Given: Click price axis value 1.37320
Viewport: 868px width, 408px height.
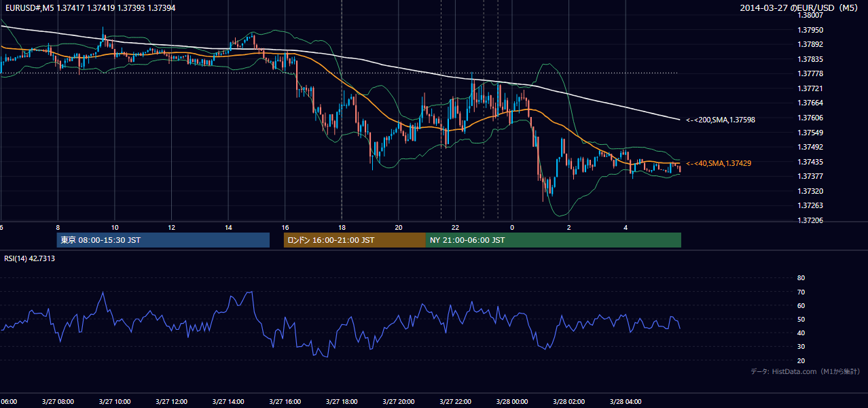Looking at the screenshot, I should pyautogui.click(x=810, y=191).
